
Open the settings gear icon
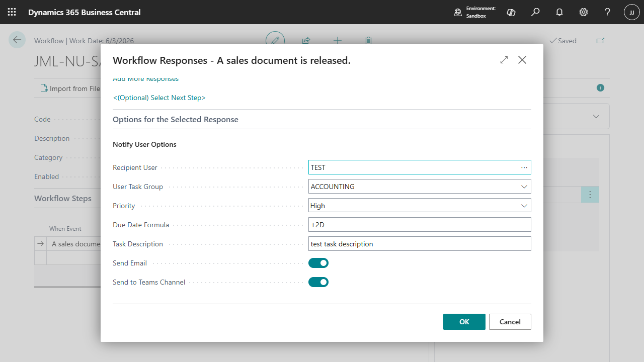click(x=583, y=12)
